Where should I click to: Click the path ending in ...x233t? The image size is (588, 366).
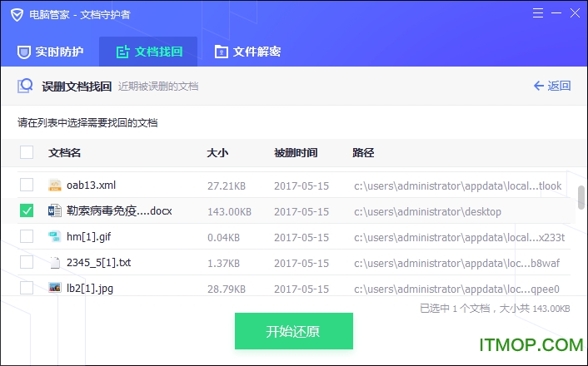[460, 238]
